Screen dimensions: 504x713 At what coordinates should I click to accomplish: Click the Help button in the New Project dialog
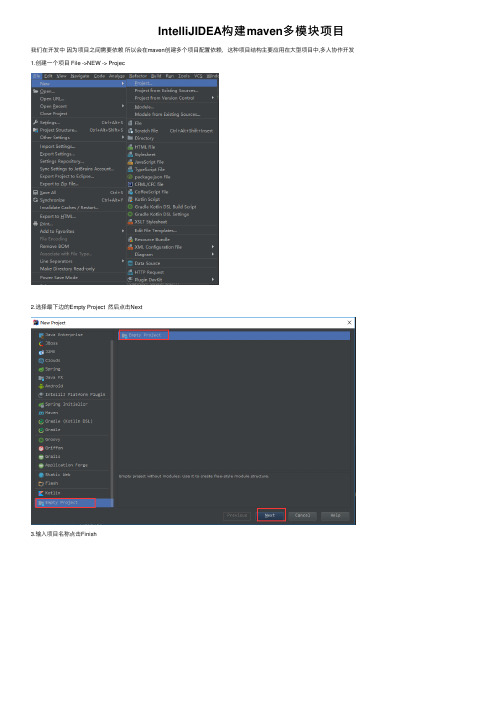click(335, 516)
